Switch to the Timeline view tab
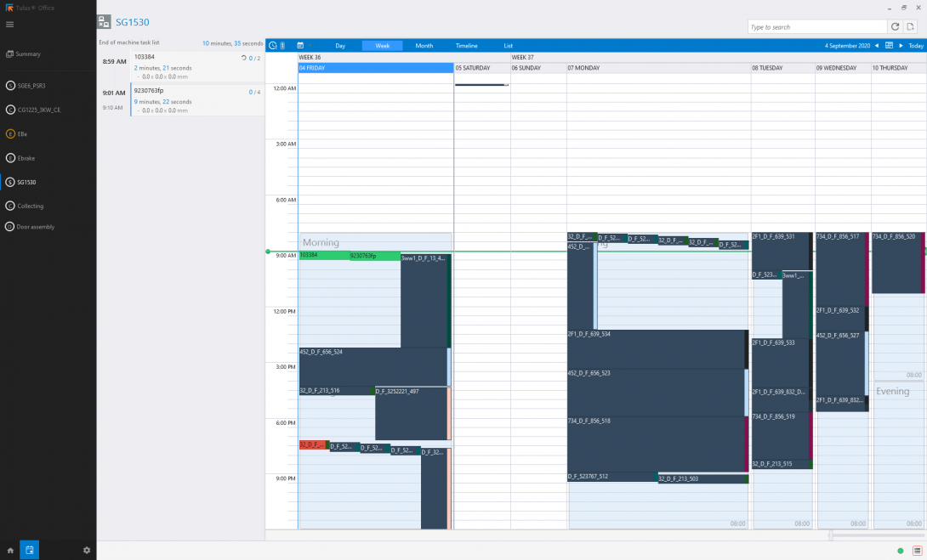The width and height of the screenshot is (927, 560). click(x=466, y=46)
